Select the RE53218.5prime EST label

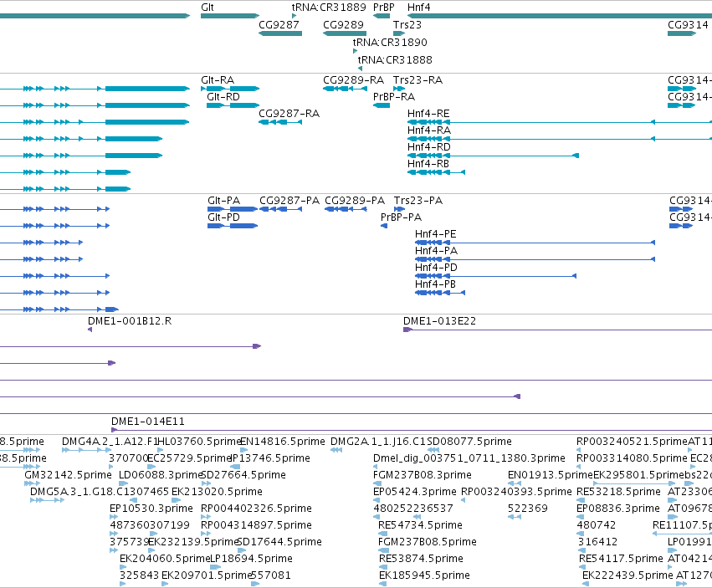(618, 492)
